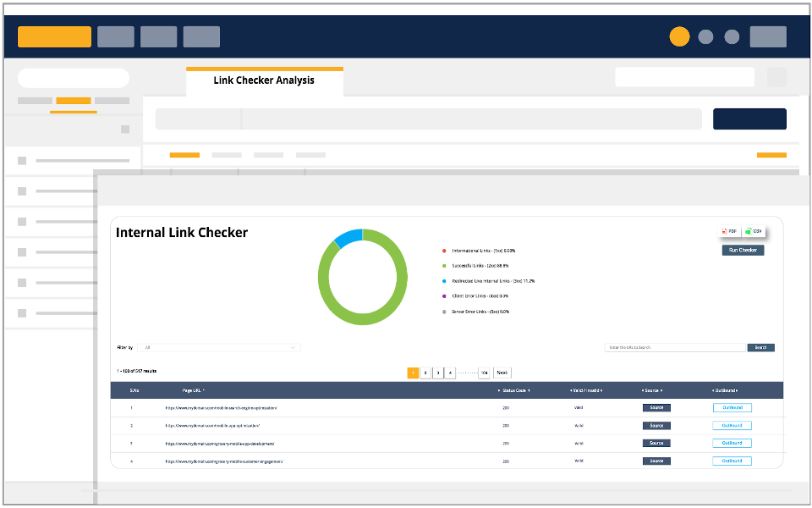
Task: Open the Filter by dropdown showing All
Action: coord(218,347)
